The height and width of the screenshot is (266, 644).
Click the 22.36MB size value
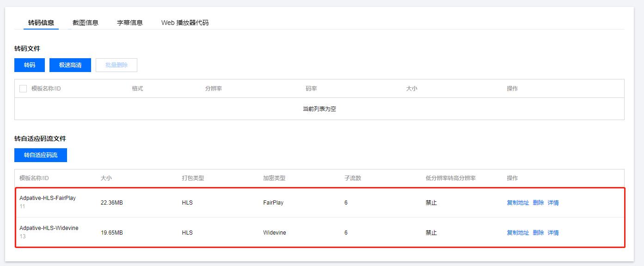tap(112, 203)
